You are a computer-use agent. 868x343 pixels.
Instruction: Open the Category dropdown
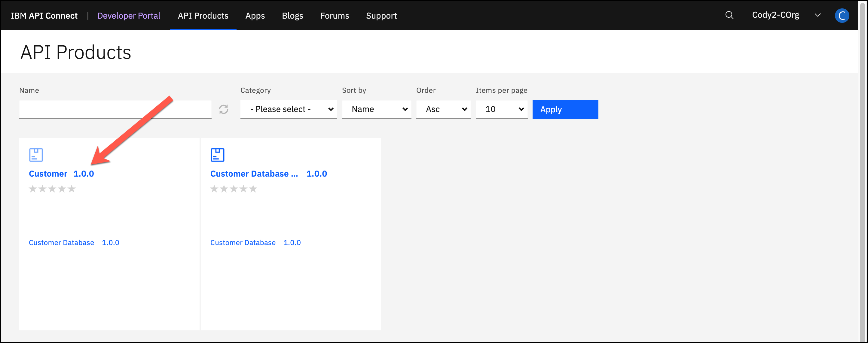(289, 109)
